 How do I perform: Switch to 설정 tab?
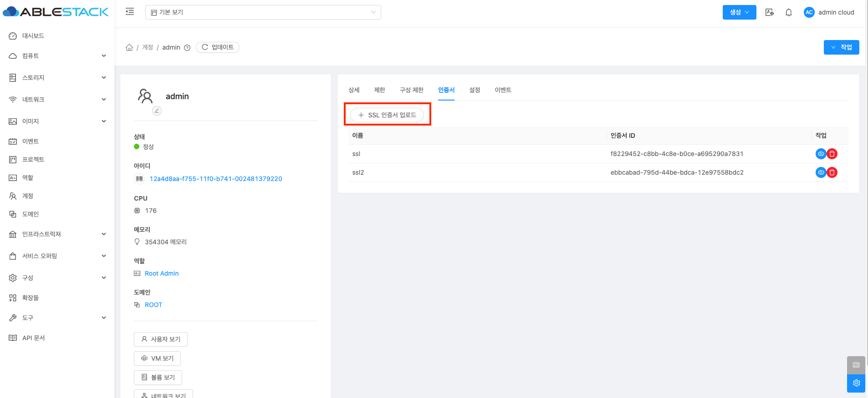[x=475, y=90]
